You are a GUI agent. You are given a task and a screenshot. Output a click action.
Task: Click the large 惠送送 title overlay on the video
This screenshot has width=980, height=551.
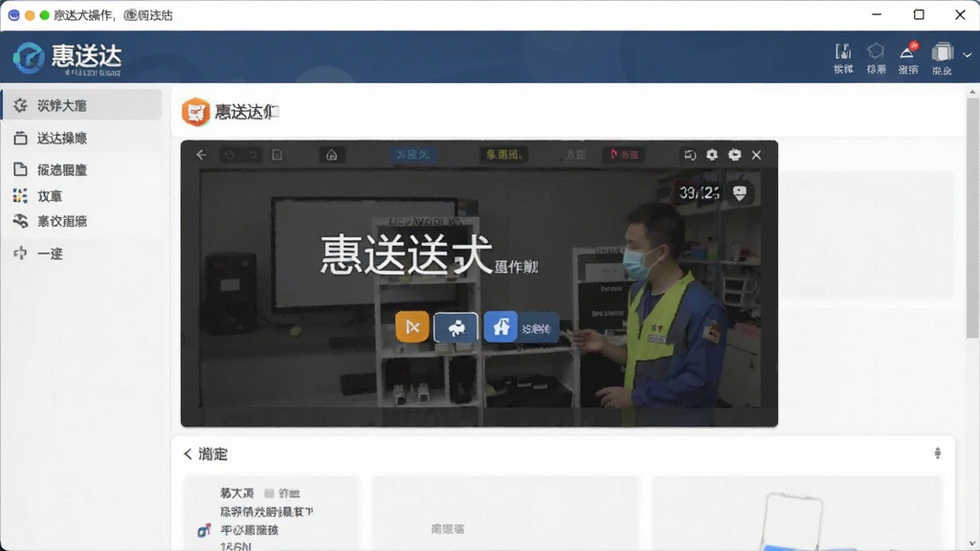406,254
